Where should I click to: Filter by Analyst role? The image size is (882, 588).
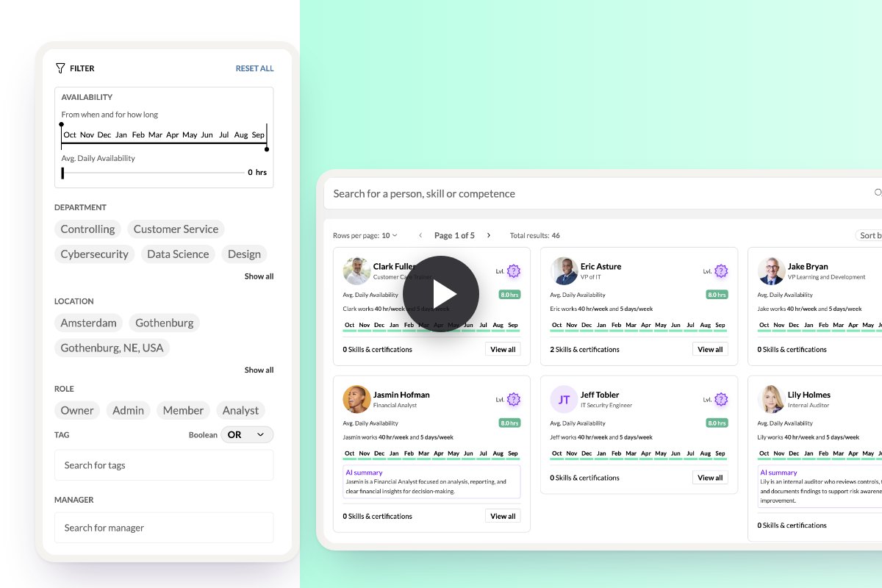[x=240, y=410]
